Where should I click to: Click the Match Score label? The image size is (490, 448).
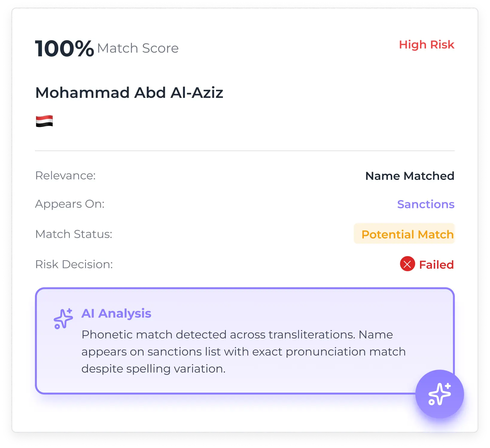tap(138, 48)
